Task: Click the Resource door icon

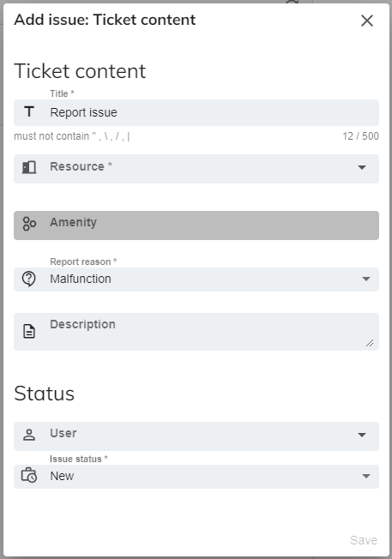Action: pos(29,167)
